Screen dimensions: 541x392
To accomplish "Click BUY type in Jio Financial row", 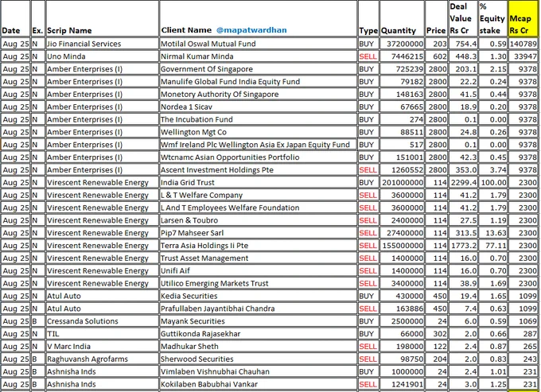I will pyautogui.click(x=367, y=44).
